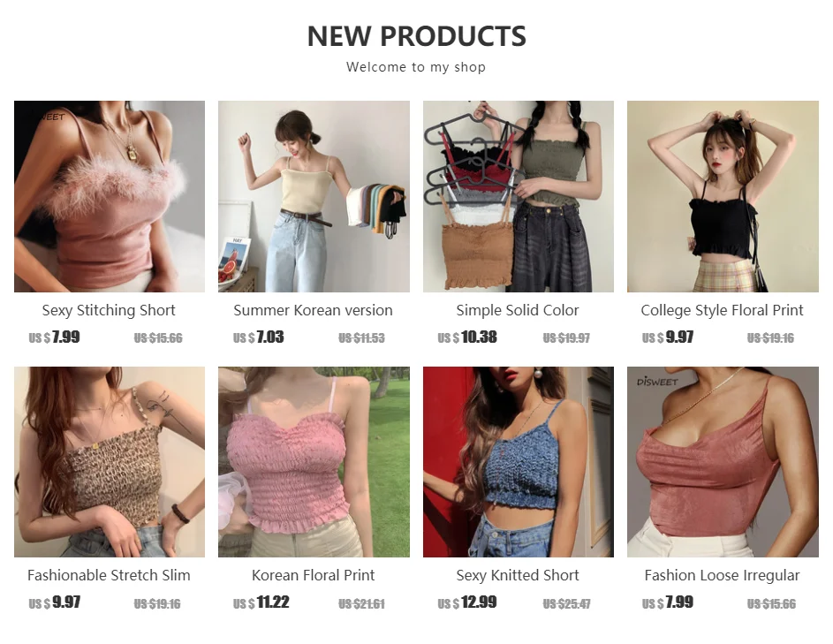This screenshot has width=833, height=644.
Task: Select the 'Simple Solid Color' product title
Action: tap(518, 310)
